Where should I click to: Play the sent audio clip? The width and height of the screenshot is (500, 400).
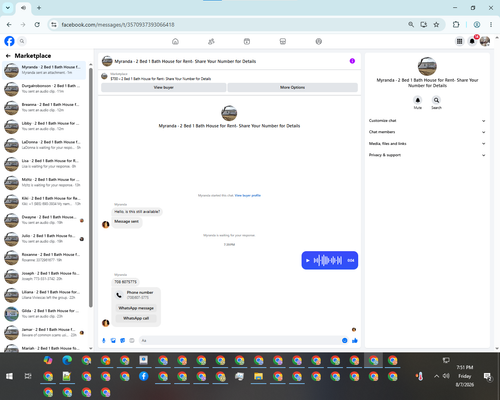tap(308, 260)
